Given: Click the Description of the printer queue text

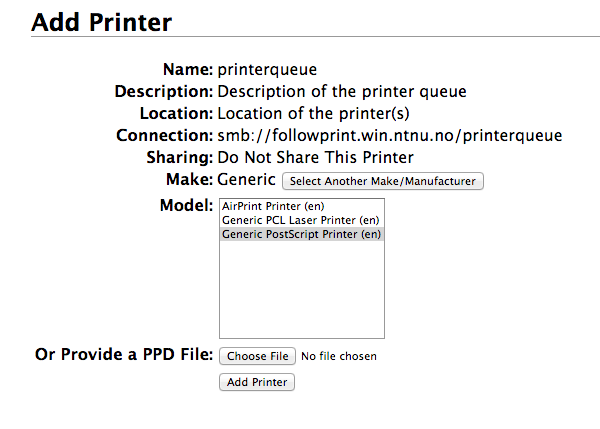Looking at the screenshot, I should click(342, 91).
